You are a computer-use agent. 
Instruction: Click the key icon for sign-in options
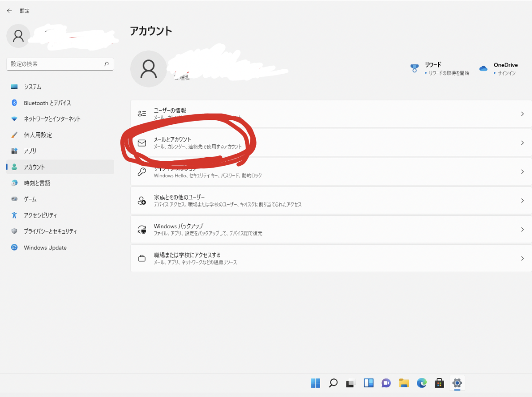tap(142, 172)
